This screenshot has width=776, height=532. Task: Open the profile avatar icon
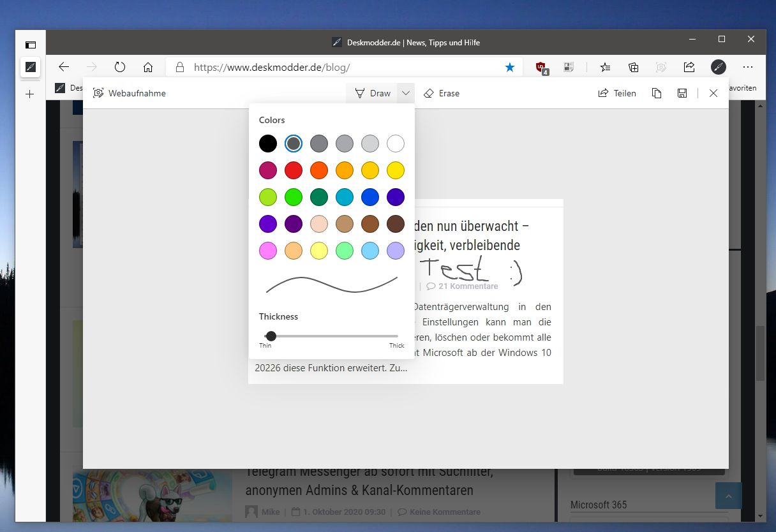pos(719,67)
